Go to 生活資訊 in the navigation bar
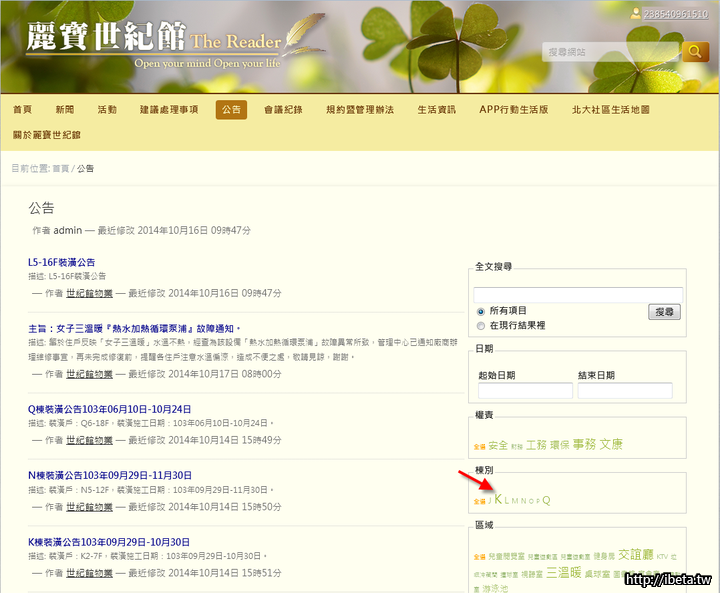Screen dimensions: 720x593 tap(436, 109)
